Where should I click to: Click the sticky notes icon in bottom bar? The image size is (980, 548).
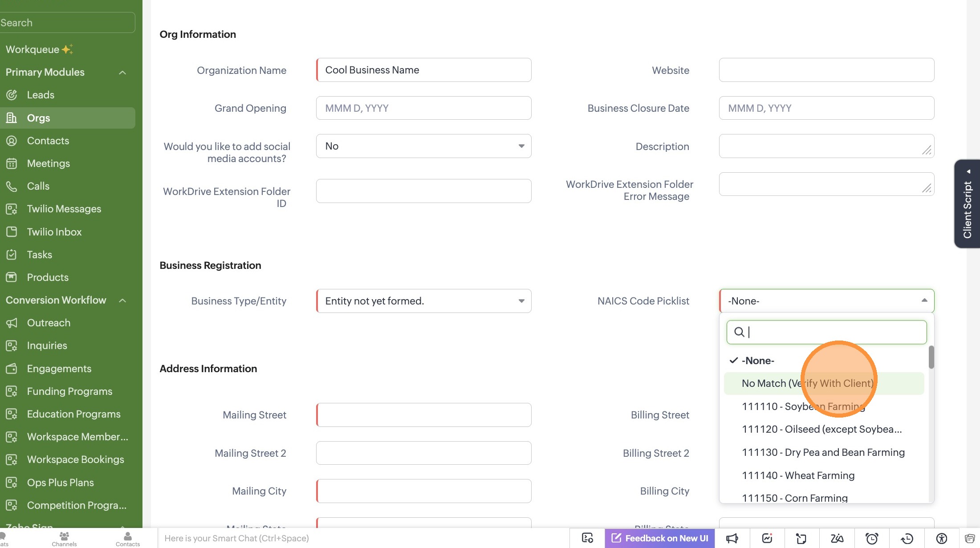(801, 538)
